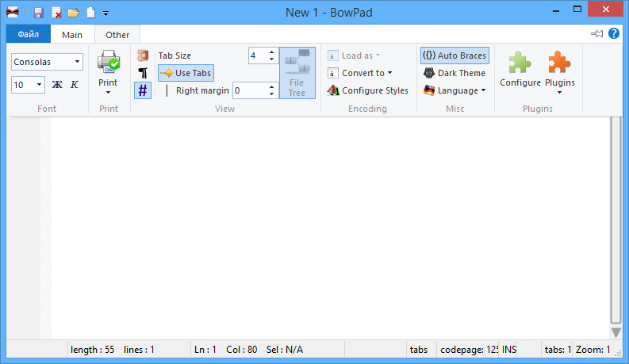
Task: Open the Convert to encoding dropdown
Action: (360, 73)
